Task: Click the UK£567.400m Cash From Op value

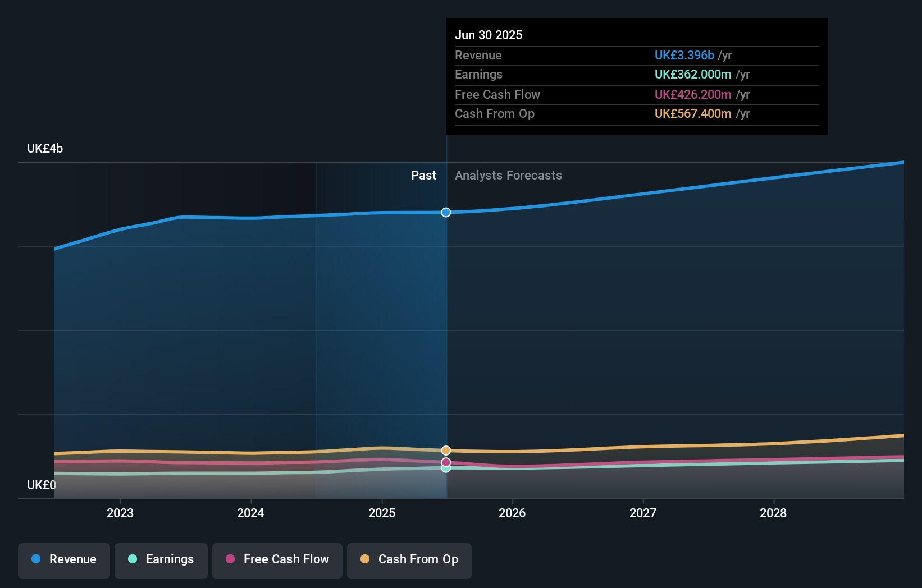Action: [x=693, y=114]
